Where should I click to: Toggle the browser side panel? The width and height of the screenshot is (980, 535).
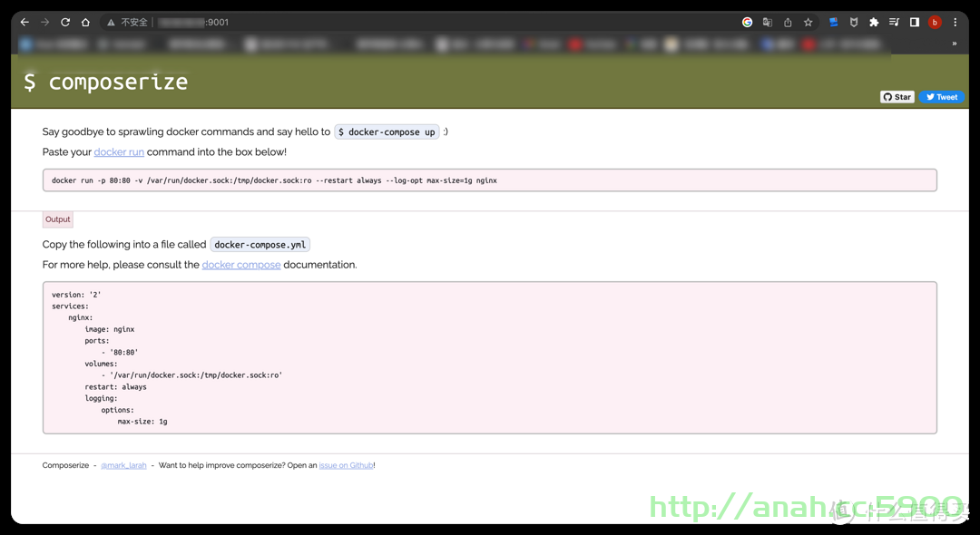[915, 23]
